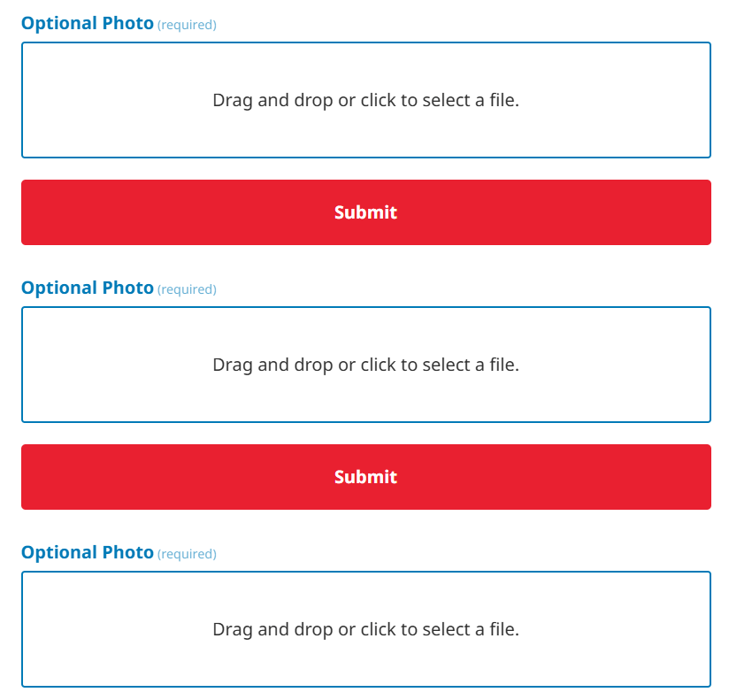This screenshot has height=700, width=729.
Task: Click "Drag and drop" text in the second upload box
Action: pyautogui.click(x=272, y=365)
